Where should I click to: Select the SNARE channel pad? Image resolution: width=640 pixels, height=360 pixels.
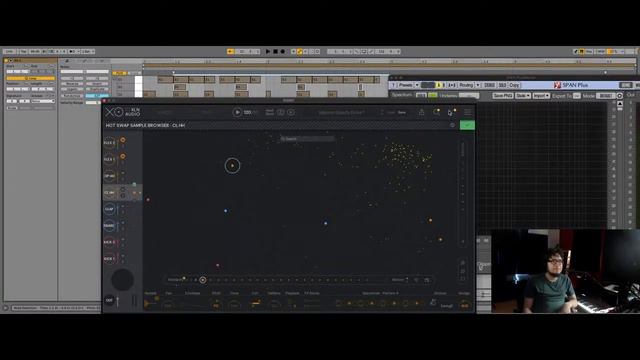pos(109,225)
